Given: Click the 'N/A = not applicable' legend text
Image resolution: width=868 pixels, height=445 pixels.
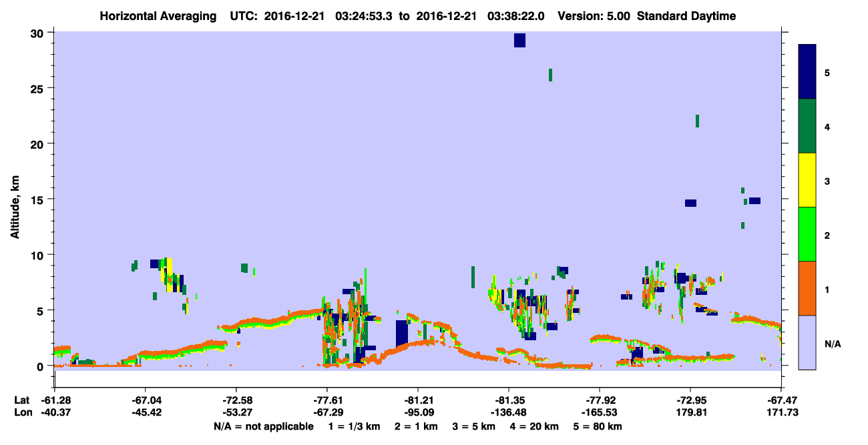Looking at the screenshot, I should click(x=263, y=426).
